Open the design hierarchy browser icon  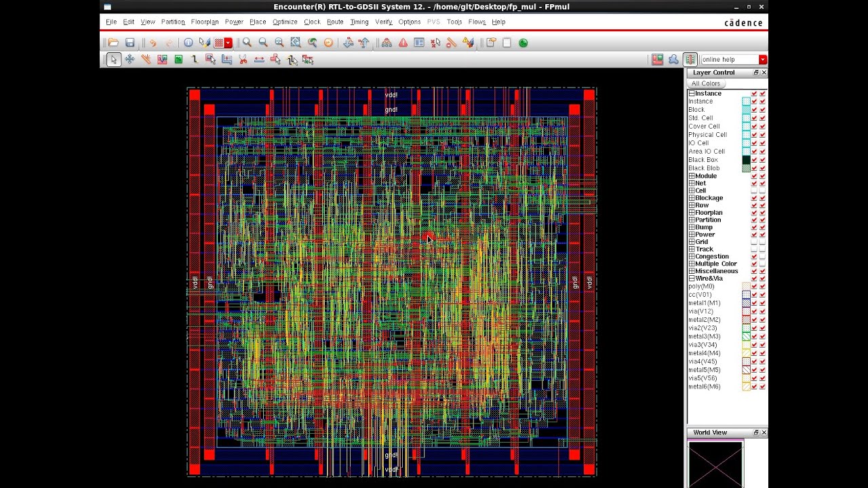pyautogui.click(x=387, y=43)
